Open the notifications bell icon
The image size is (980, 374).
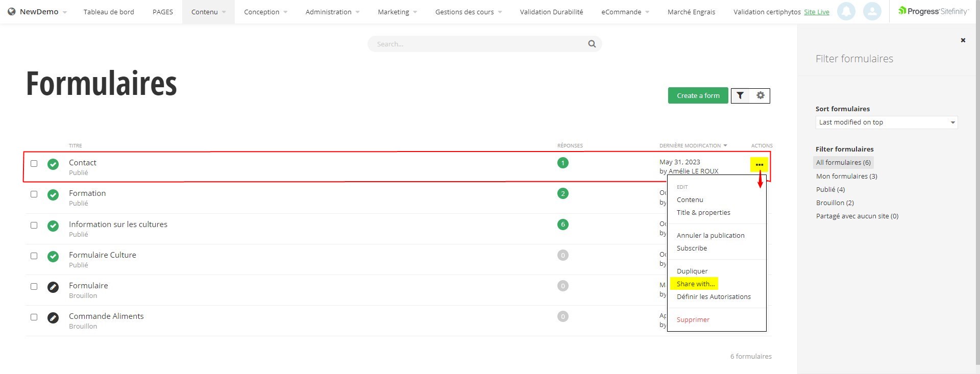[x=846, y=11]
